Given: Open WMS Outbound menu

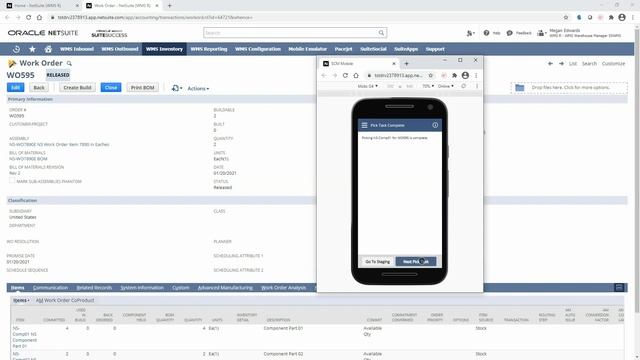Looking at the screenshot, I should 120,49.
